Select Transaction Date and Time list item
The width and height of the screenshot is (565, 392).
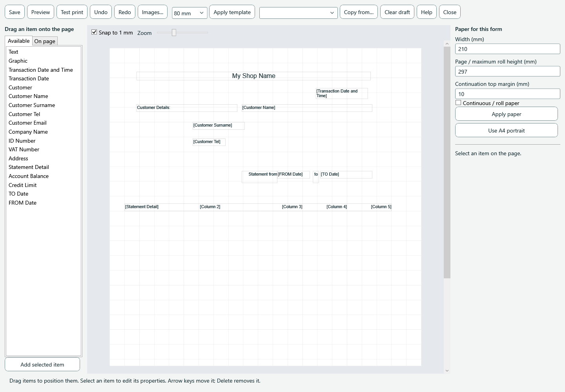click(x=44, y=70)
